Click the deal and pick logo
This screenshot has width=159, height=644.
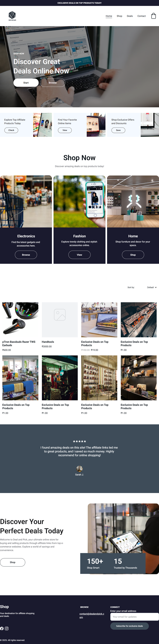[x=12, y=16]
